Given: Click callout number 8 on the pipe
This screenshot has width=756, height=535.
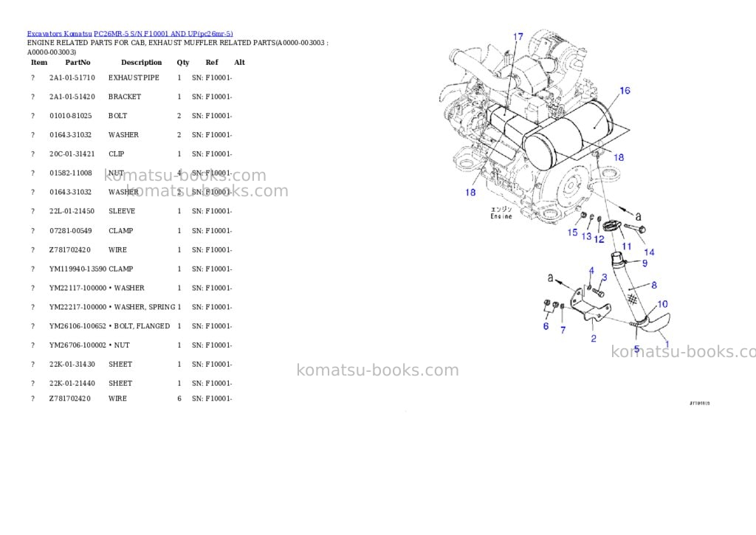Looking at the screenshot, I should [x=654, y=285].
